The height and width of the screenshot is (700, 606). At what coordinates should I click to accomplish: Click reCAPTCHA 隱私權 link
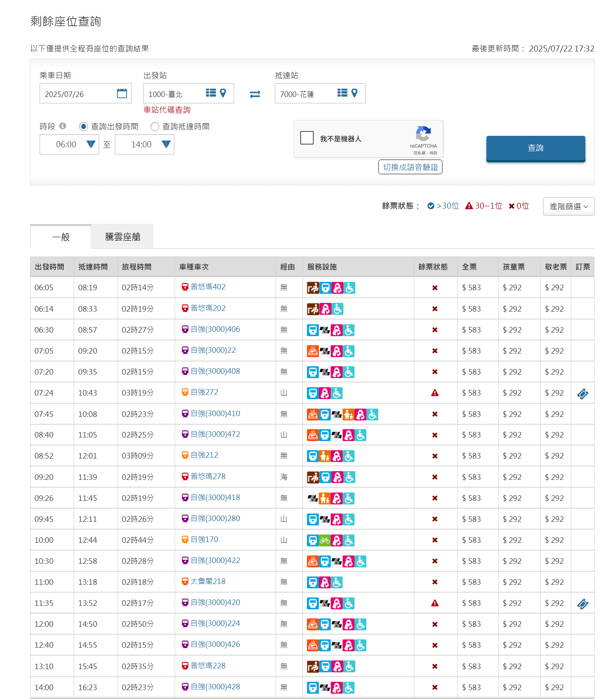click(419, 153)
